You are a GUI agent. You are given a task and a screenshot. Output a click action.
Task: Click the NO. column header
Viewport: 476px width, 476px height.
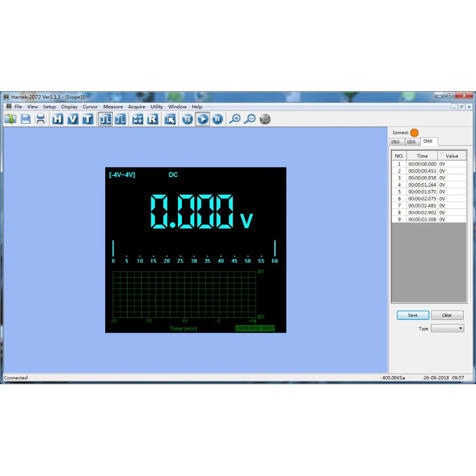coord(399,156)
